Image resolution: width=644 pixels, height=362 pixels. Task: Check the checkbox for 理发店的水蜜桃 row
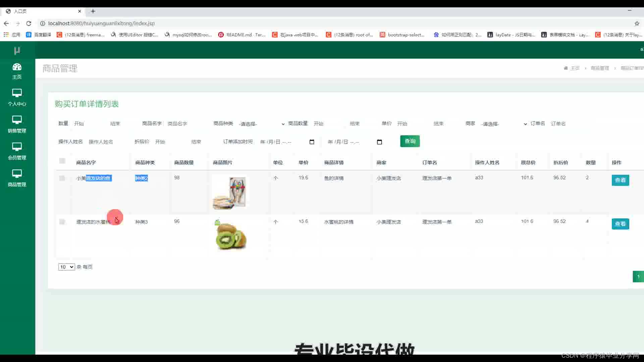[x=62, y=222]
